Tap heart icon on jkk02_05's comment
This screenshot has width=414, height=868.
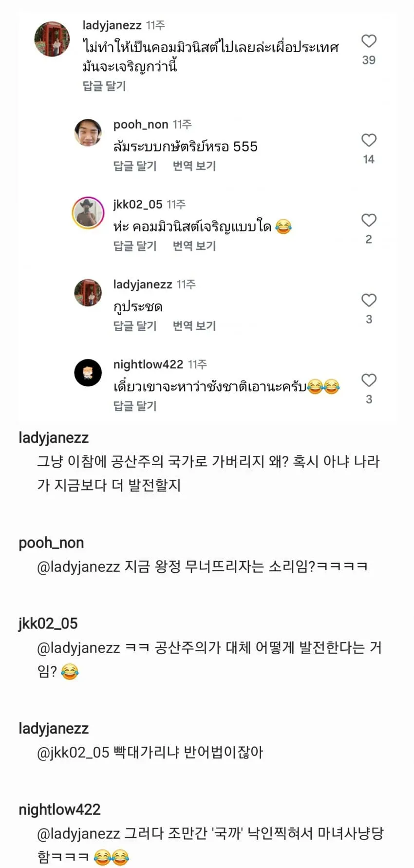click(x=369, y=220)
